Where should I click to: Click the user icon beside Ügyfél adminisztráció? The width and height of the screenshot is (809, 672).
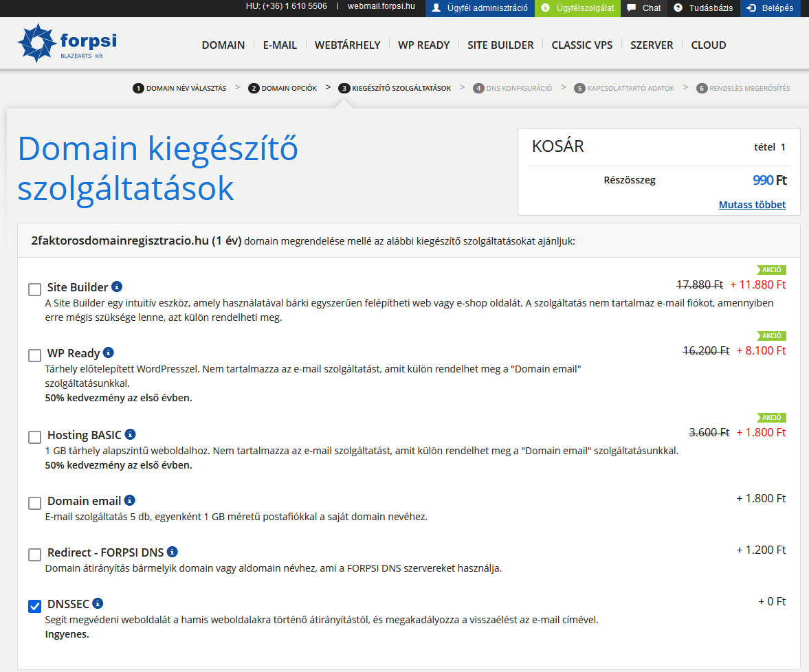point(436,8)
